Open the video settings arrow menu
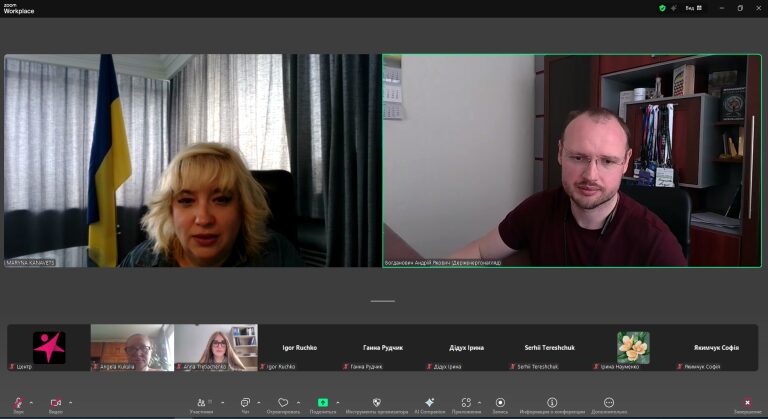This screenshot has width=768, height=419. [71, 402]
